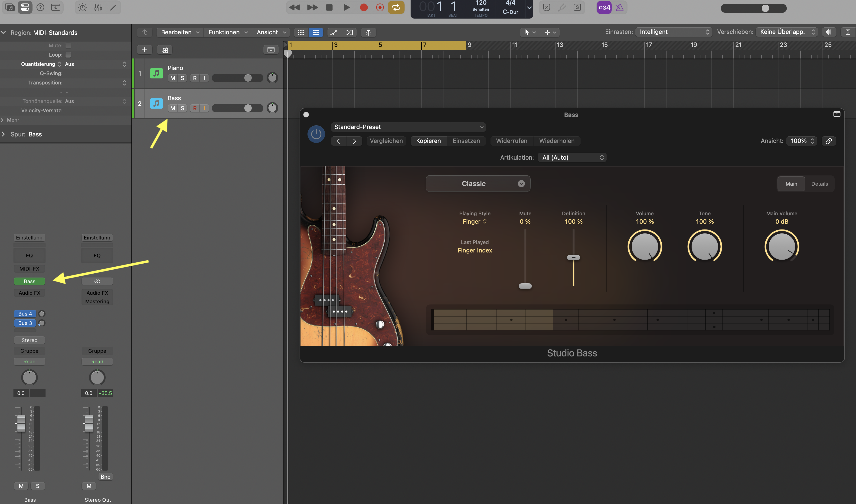Viewport: 856px width, 504px height.
Task: Click the Solo S button in control bar
Action: 577,7
